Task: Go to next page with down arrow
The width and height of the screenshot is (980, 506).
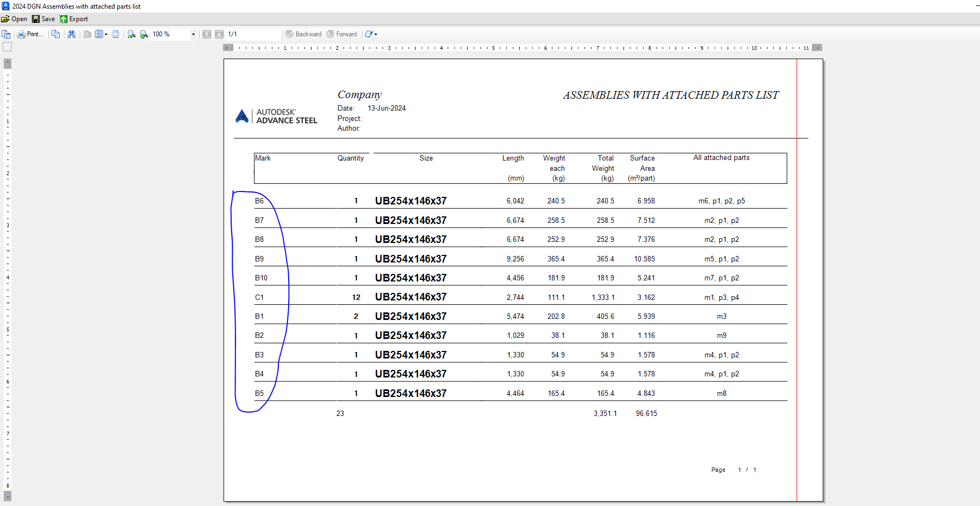Action: click(219, 34)
